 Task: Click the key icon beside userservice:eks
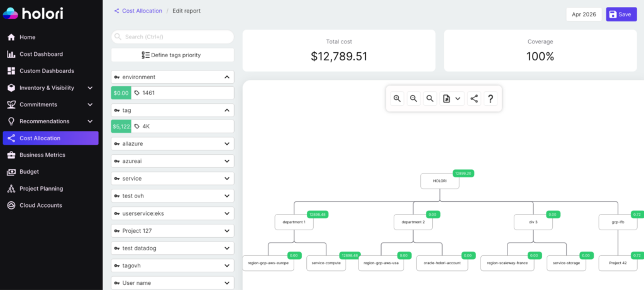click(x=117, y=214)
